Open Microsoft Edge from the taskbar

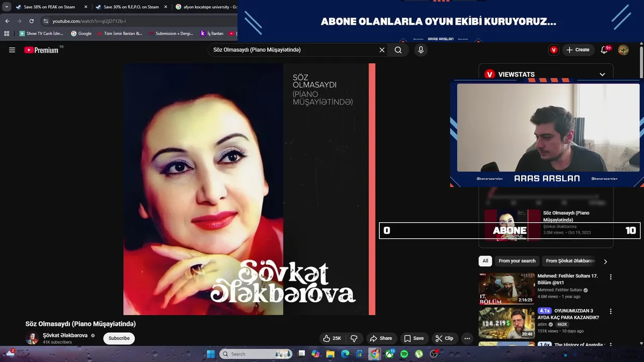pos(345,354)
